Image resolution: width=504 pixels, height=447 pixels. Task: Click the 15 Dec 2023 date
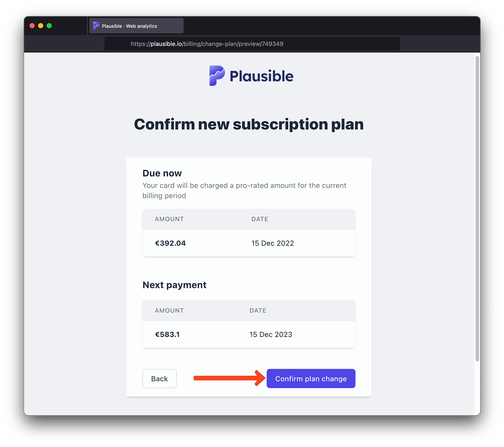coord(271,334)
